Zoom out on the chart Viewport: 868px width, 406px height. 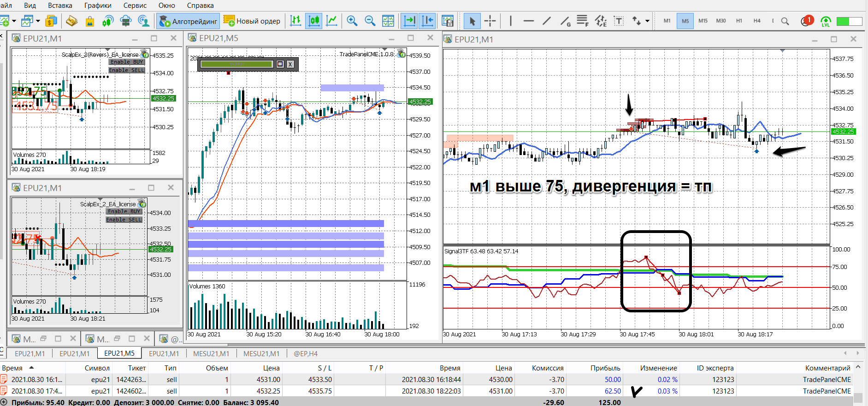pos(370,21)
